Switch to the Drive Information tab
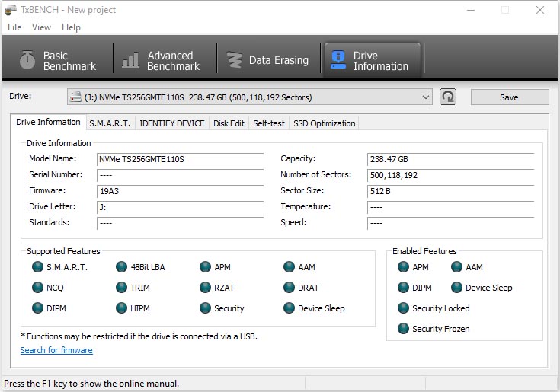The image size is (560, 392). [48, 122]
